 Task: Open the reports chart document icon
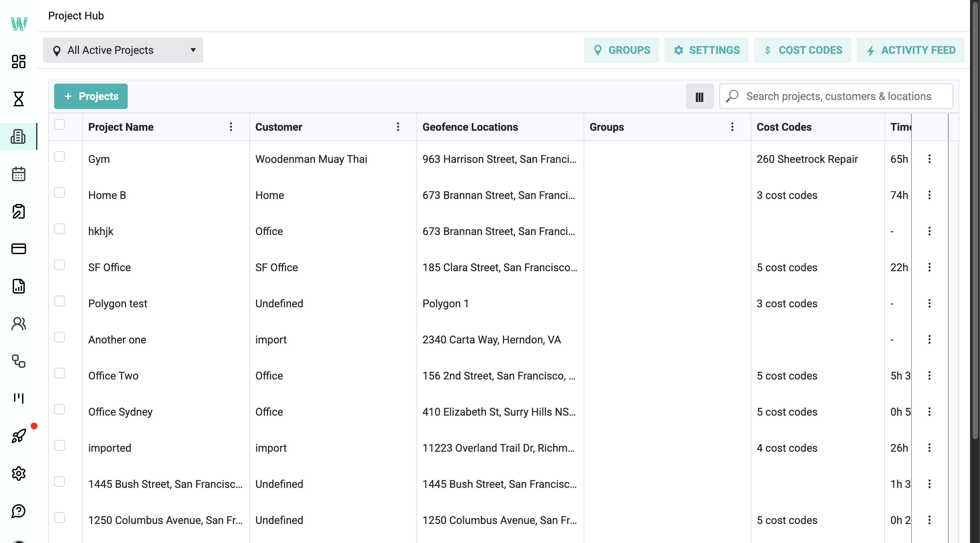18,286
